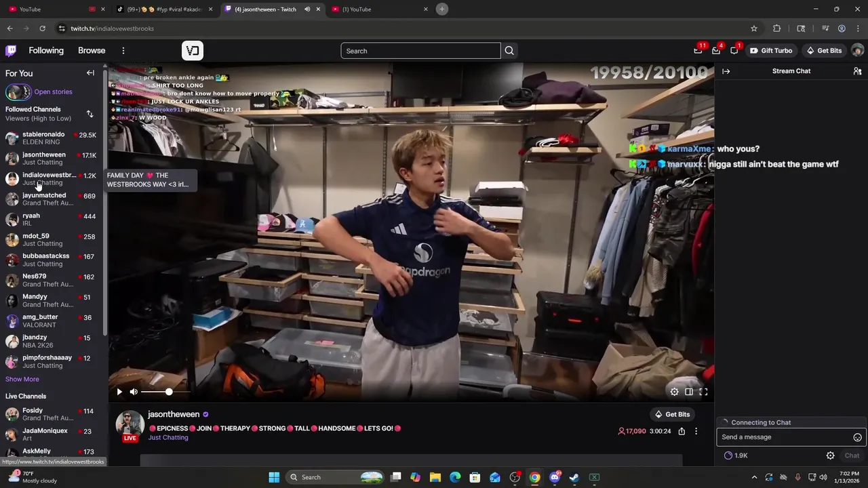Open jasontheween channel name link

pyautogui.click(x=174, y=414)
